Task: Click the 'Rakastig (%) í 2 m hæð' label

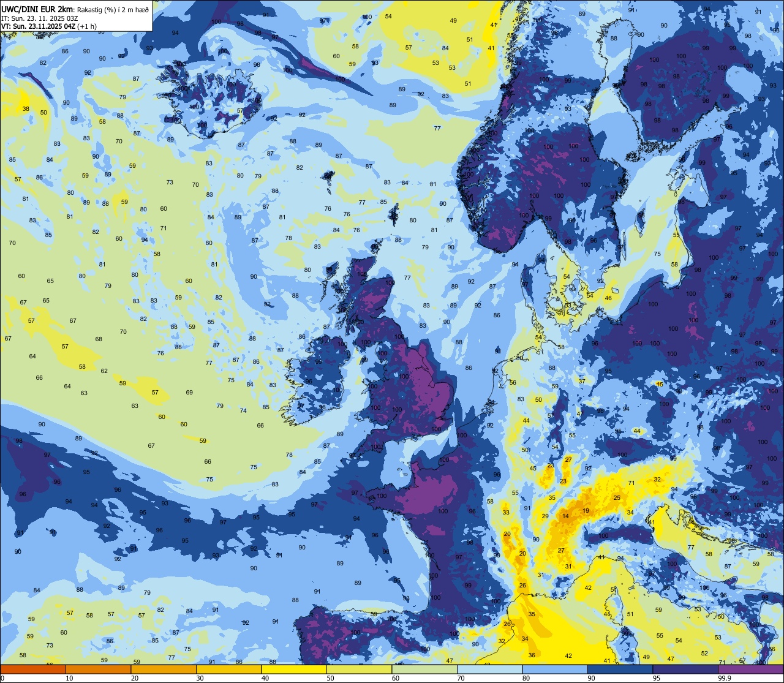Action: pyautogui.click(x=113, y=10)
